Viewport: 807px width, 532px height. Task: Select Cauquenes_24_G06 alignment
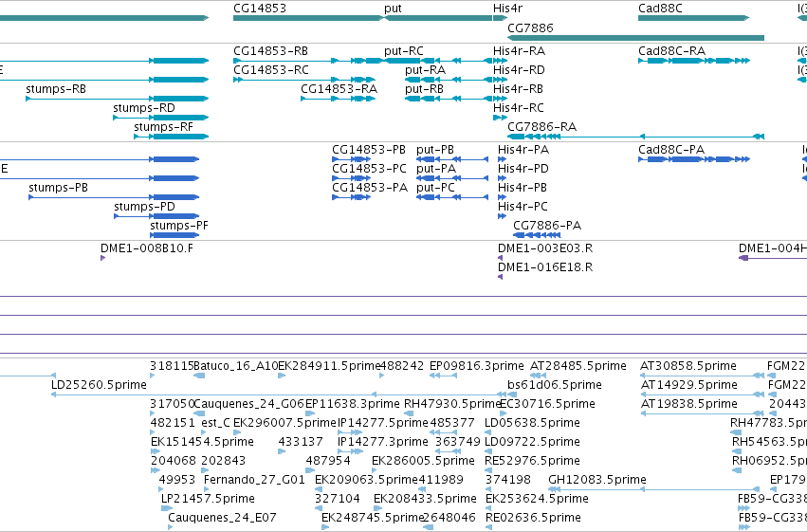(x=199, y=413)
